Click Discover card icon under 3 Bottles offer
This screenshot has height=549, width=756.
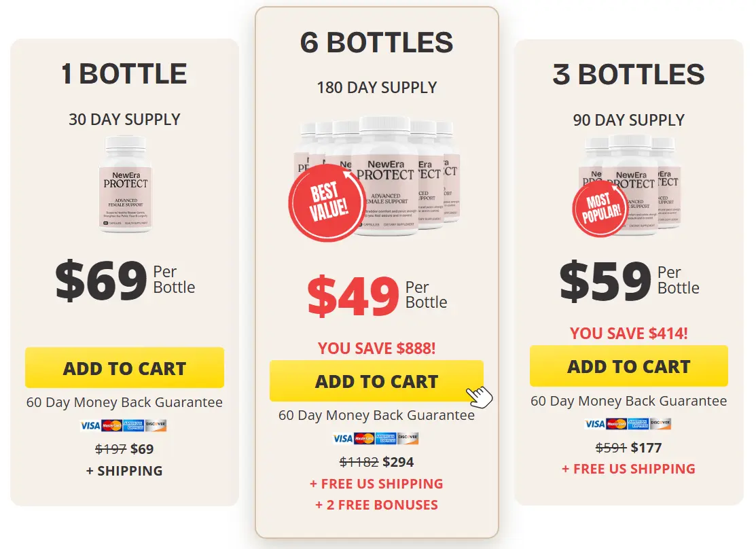(x=660, y=424)
